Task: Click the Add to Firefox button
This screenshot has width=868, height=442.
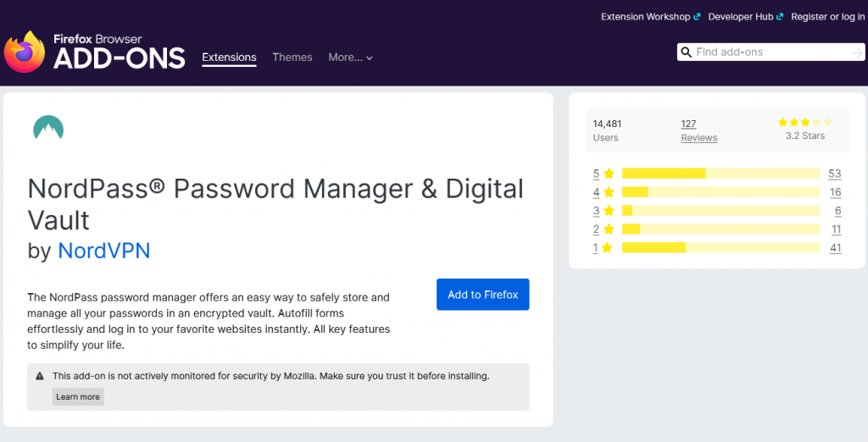Action: click(x=482, y=295)
